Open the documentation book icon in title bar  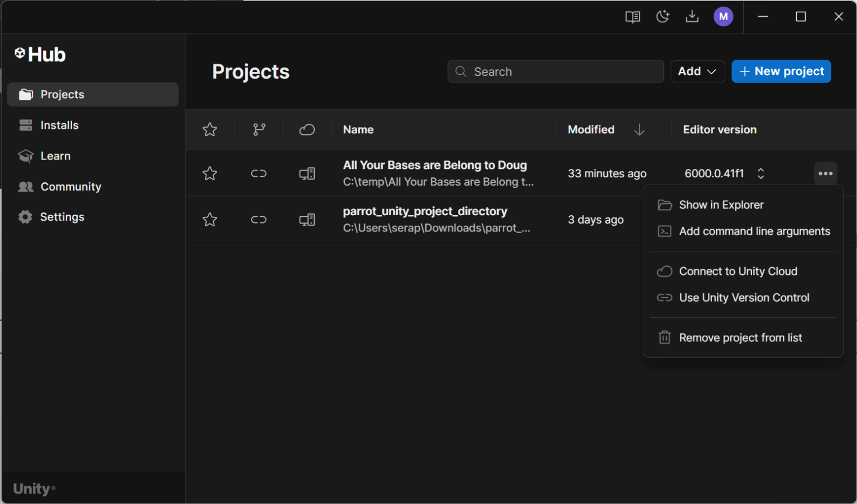click(632, 17)
